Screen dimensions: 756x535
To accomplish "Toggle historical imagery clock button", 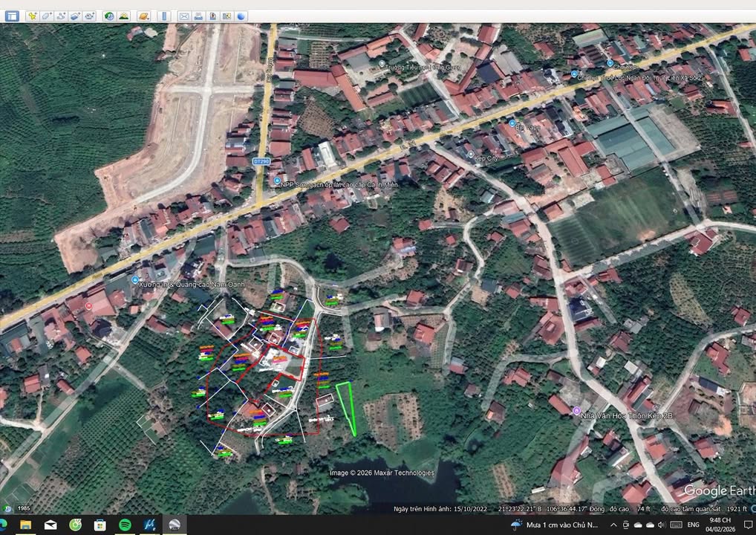I will coord(109,16).
